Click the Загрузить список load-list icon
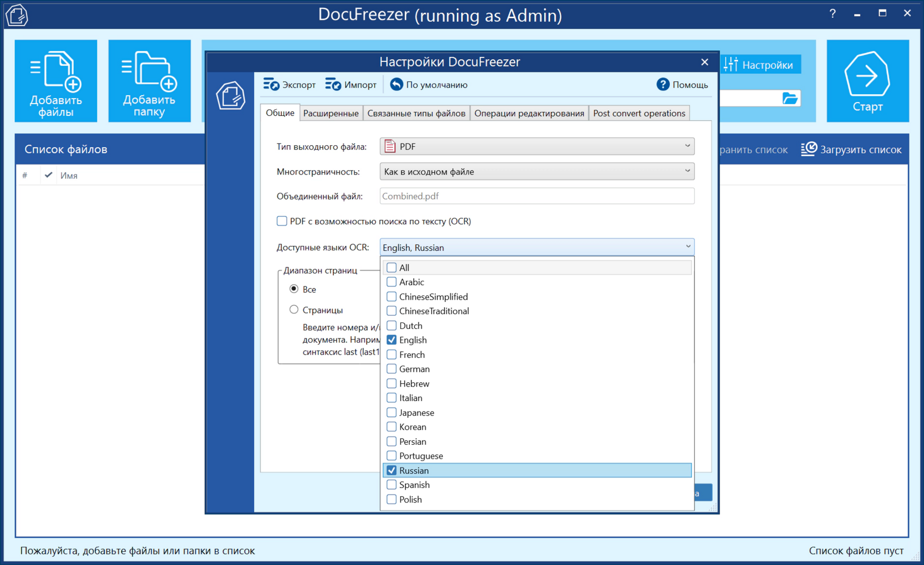 (x=809, y=149)
